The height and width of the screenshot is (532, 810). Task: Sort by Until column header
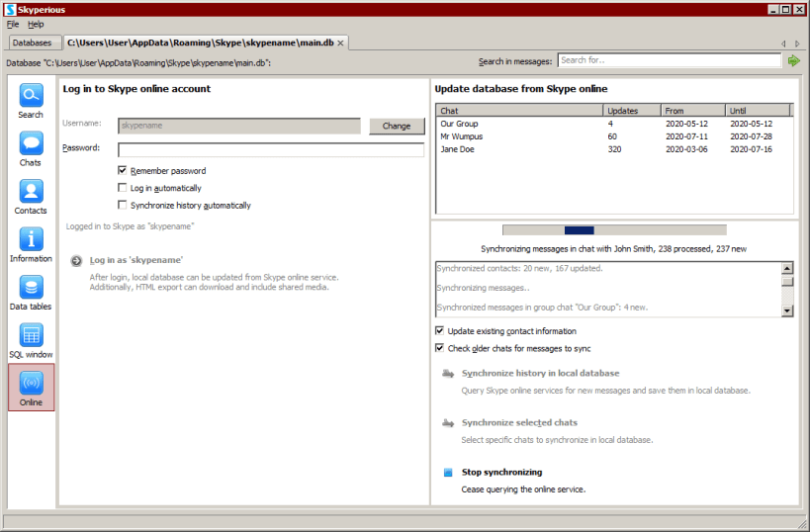[758, 111]
